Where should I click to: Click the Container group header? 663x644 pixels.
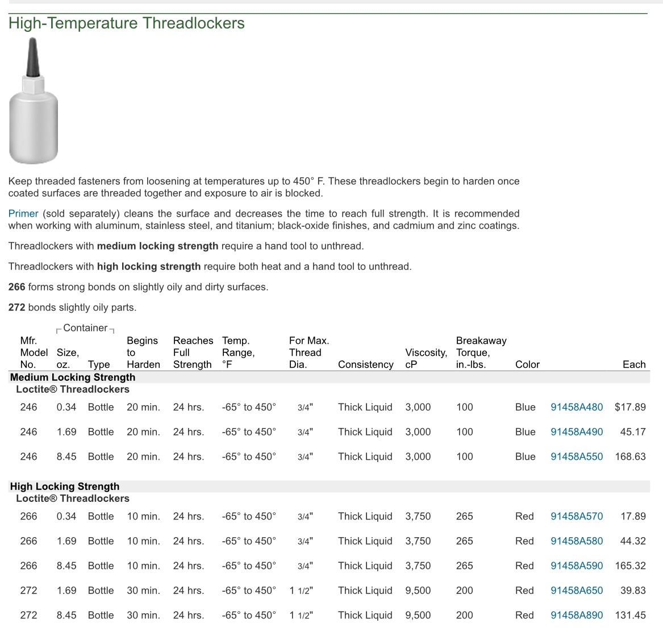(x=85, y=328)
